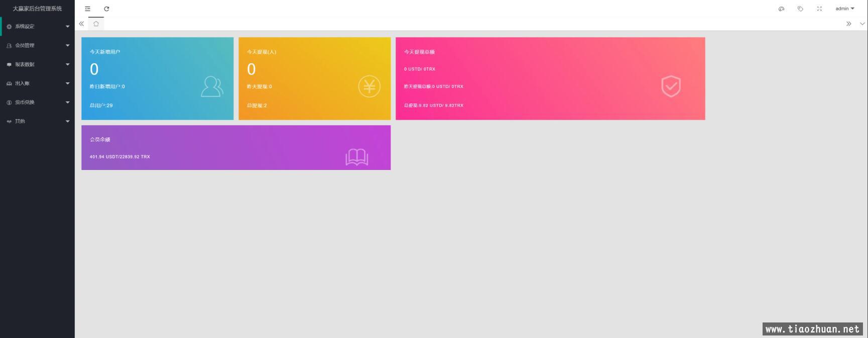The height and width of the screenshot is (338, 868).
Task: Click the 总提现:2 text
Action: click(x=257, y=105)
